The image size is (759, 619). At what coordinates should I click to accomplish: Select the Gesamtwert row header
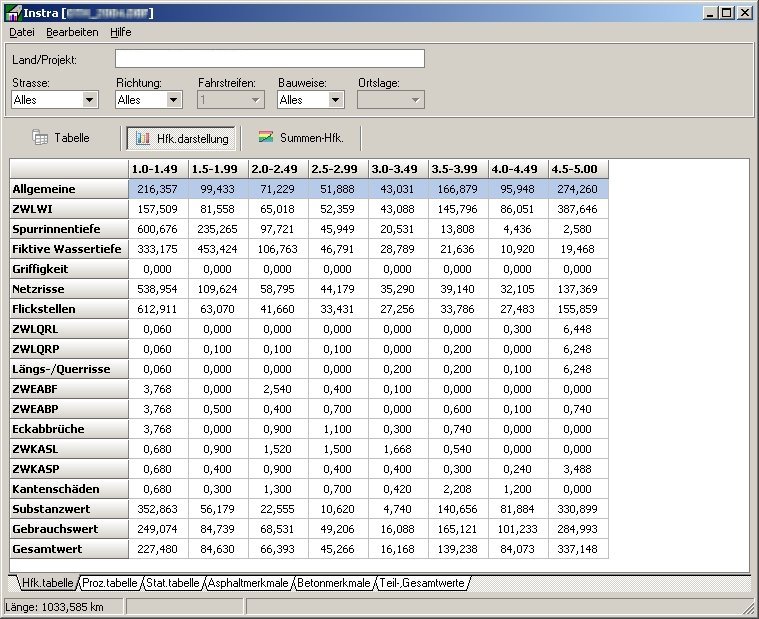69,549
